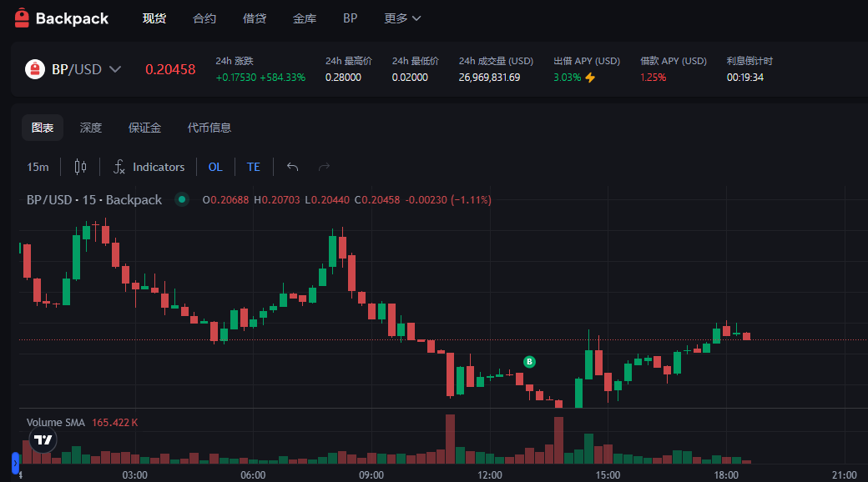The image size is (868, 482).
Task: Select the 金库 vault menu item
Action: click(305, 18)
